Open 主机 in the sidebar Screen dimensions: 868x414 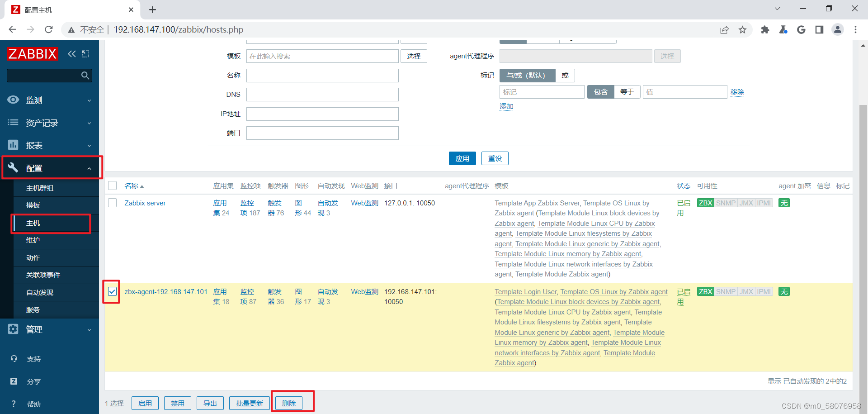pyautogui.click(x=33, y=223)
